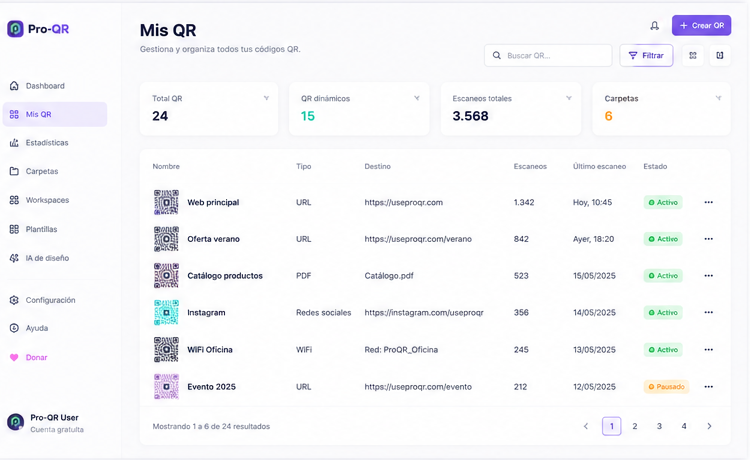The image size is (750, 460).
Task: Switch to grid view icon
Action: coord(693,55)
